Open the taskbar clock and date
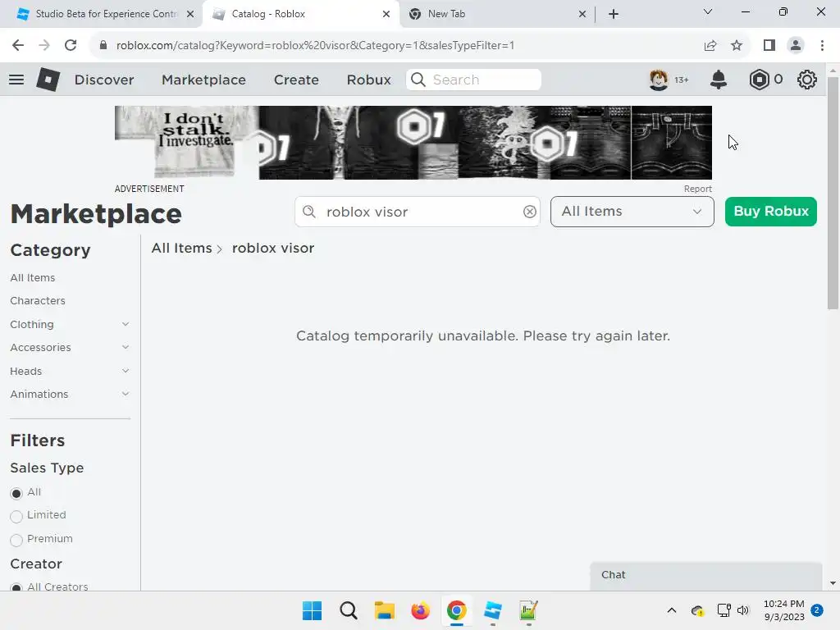Viewport: 840px width, 630px height. (x=783, y=610)
